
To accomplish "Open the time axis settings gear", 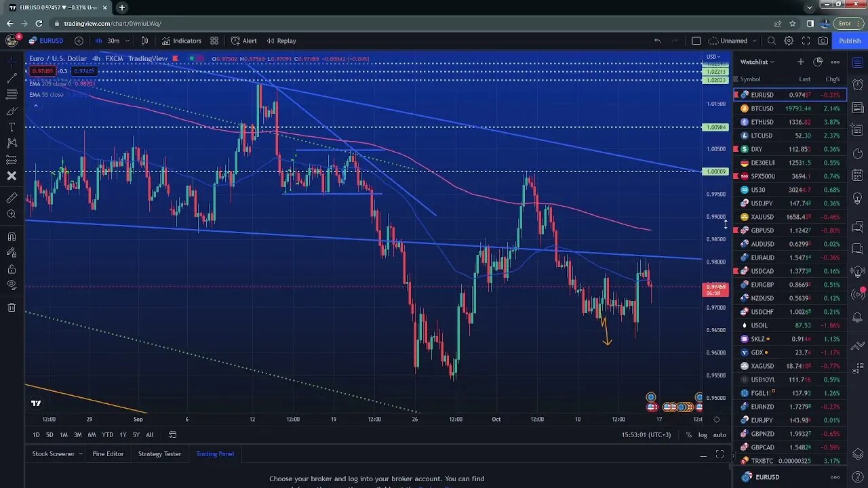I will [x=717, y=420].
